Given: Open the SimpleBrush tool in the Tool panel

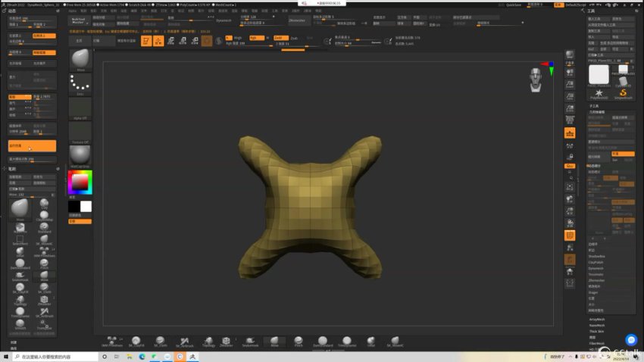Looking at the screenshot, I should 623,92.
